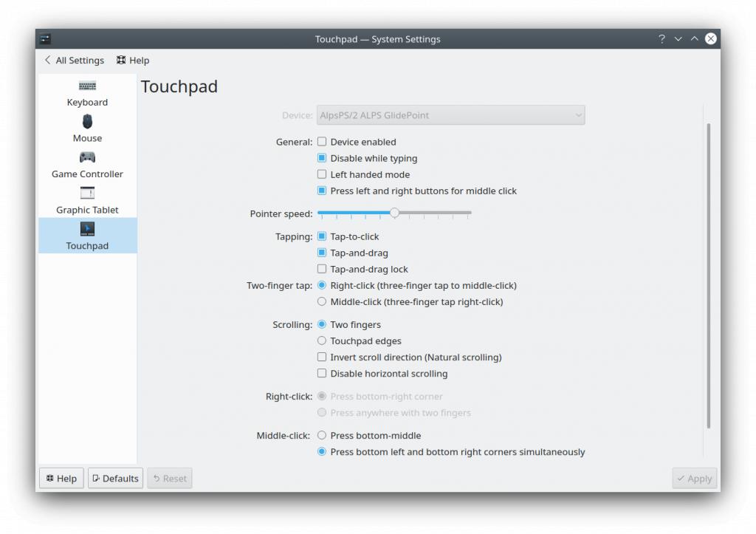Image resolution: width=756 pixels, height=534 pixels.
Task: Click the Touchpad sidebar icon
Action: (x=87, y=229)
